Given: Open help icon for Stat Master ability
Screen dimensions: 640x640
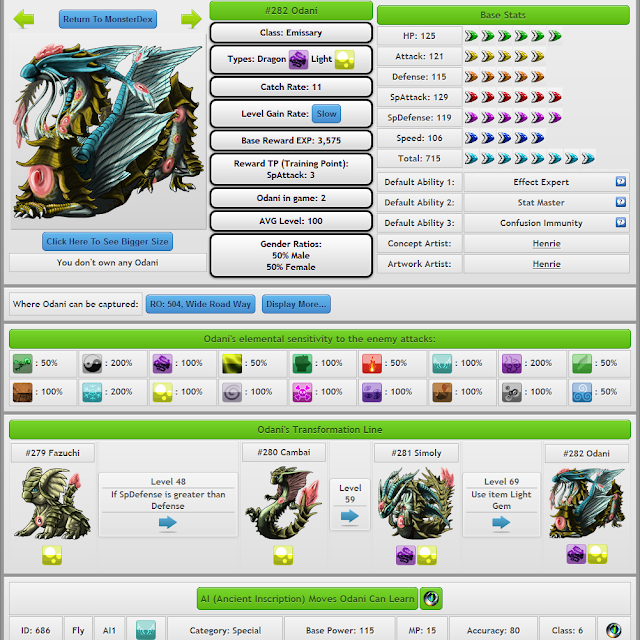Looking at the screenshot, I should [x=620, y=202].
